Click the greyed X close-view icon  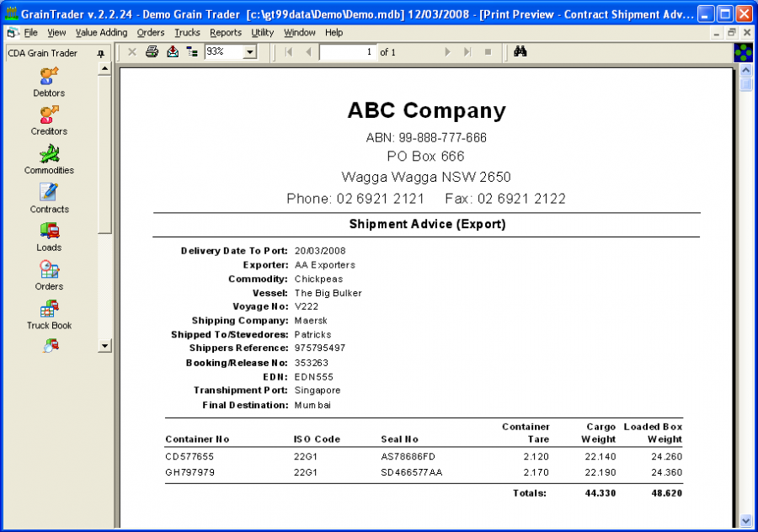132,51
